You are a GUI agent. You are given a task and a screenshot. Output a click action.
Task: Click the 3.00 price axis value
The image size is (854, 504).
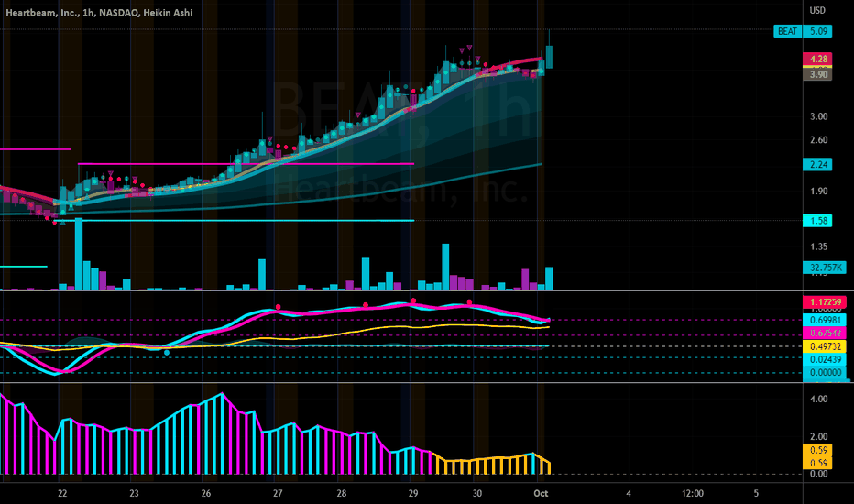click(818, 116)
